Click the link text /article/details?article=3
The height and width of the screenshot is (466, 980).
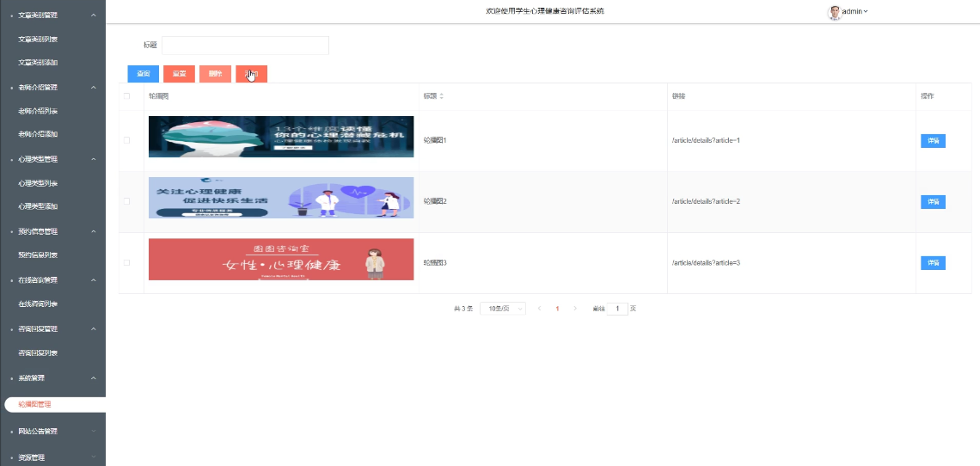707,263
